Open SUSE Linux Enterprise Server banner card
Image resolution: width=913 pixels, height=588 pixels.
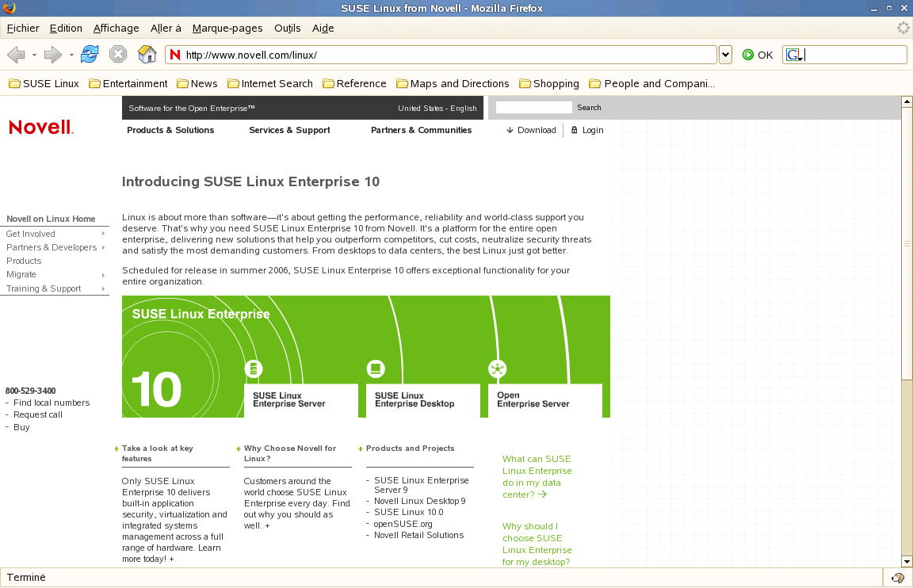[x=301, y=400]
